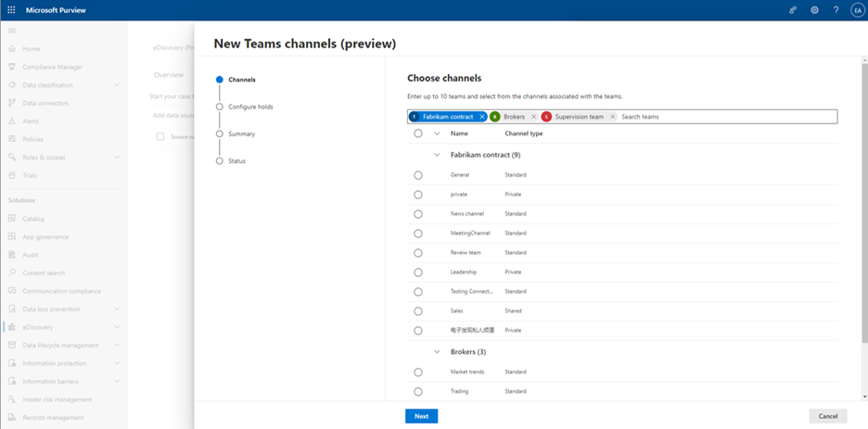868x429 pixels.
Task: Sort by the Name column header
Action: pos(459,133)
